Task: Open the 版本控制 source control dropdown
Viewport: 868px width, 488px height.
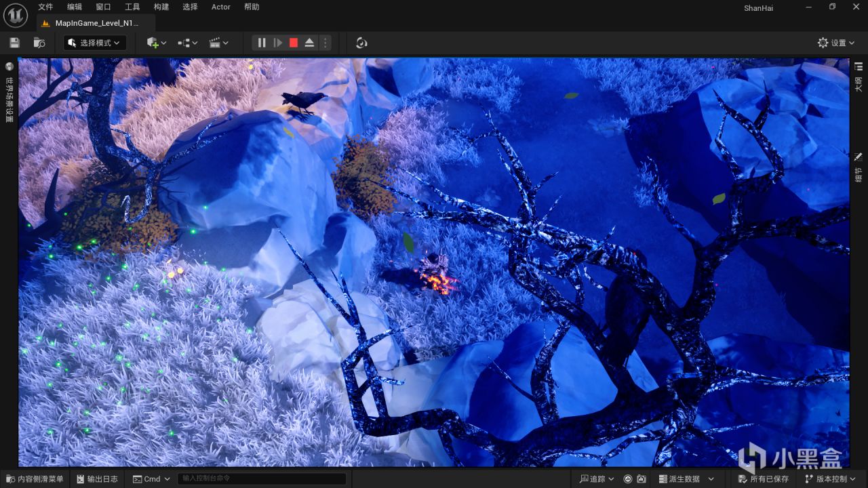Action: 831,479
